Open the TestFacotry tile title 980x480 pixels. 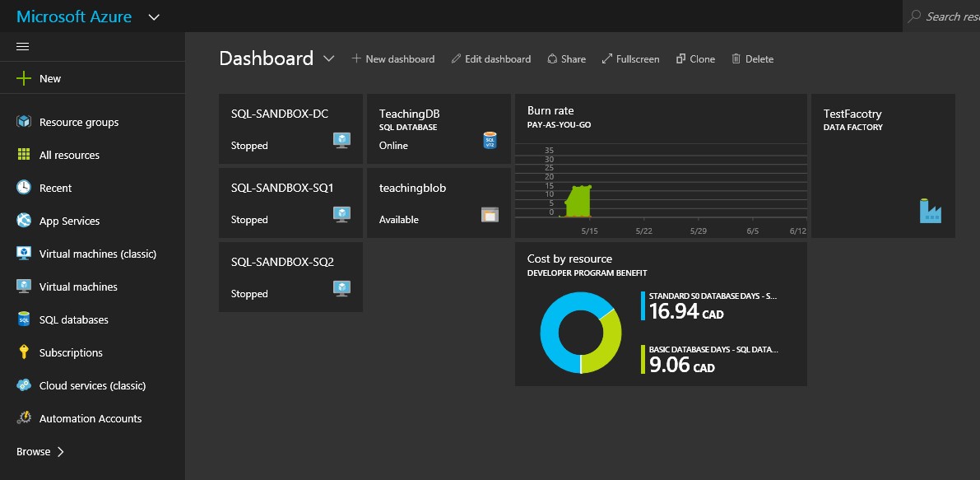852,114
